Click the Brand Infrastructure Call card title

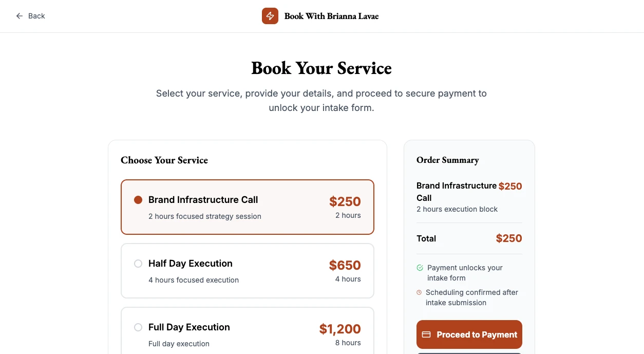[x=203, y=200]
